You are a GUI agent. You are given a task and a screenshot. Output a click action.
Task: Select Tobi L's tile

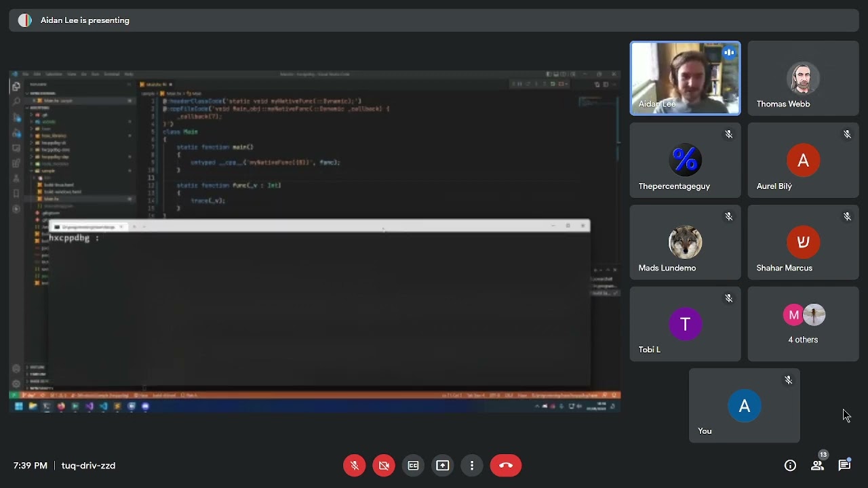pos(685,324)
